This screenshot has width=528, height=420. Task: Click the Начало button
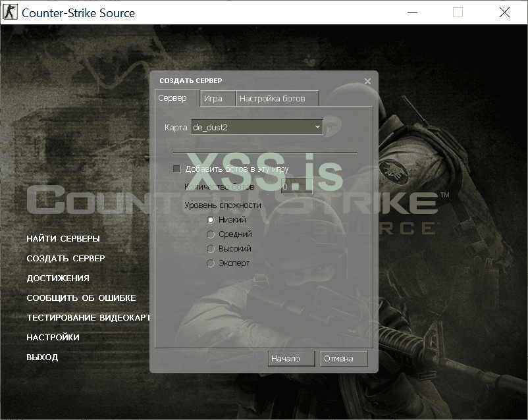pyautogui.click(x=292, y=359)
